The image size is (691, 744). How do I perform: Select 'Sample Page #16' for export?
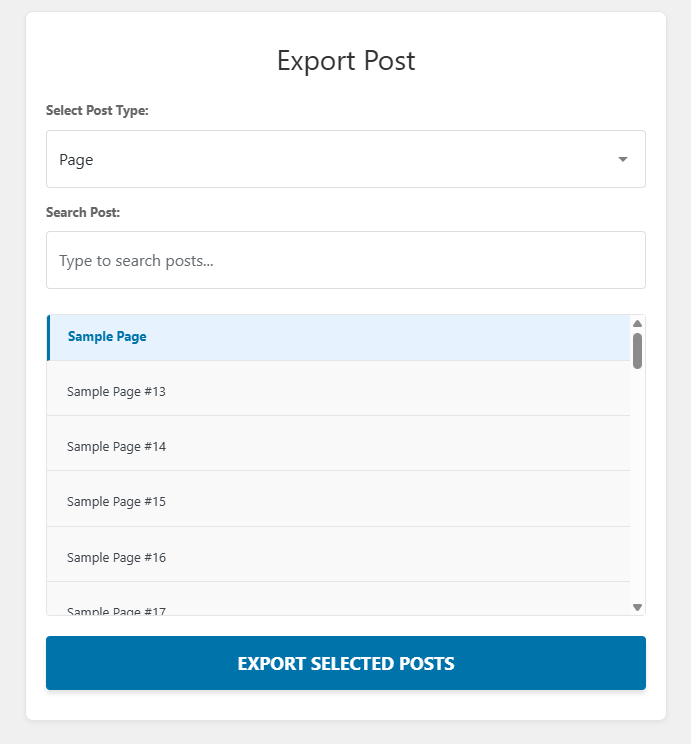click(x=116, y=557)
